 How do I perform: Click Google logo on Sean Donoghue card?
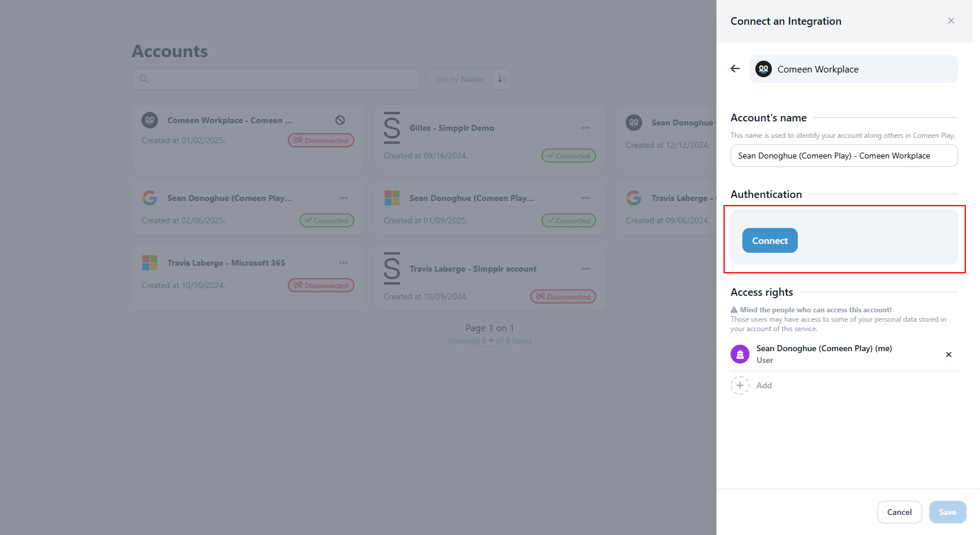coord(150,198)
